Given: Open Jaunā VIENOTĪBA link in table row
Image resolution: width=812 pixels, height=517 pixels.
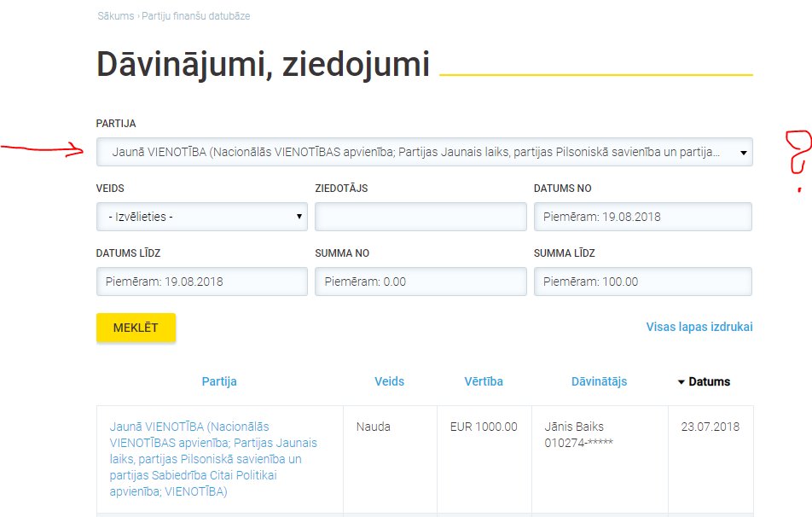Looking at the screenshot, I should 213,459.
